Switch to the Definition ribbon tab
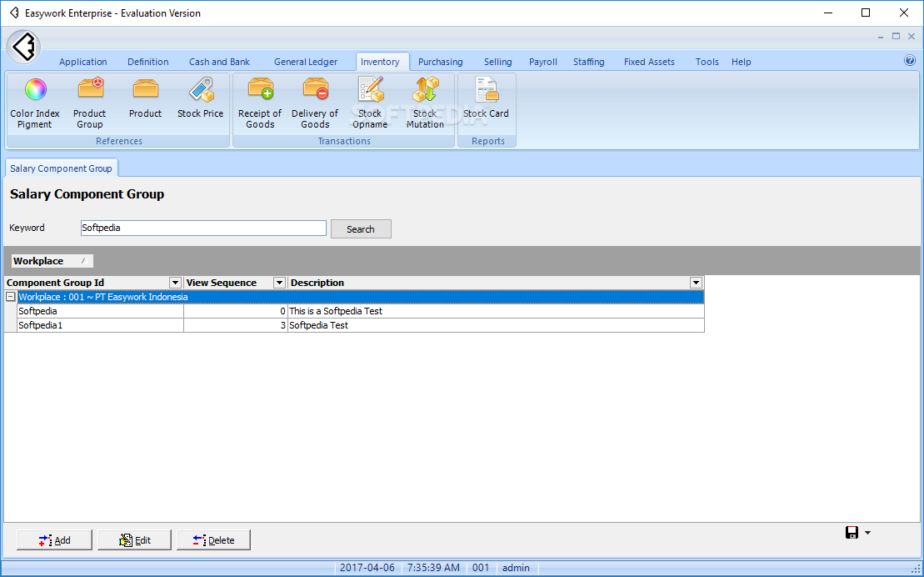Image resolution: width=924 pixels, height=577 pixels. pos(148,62)
